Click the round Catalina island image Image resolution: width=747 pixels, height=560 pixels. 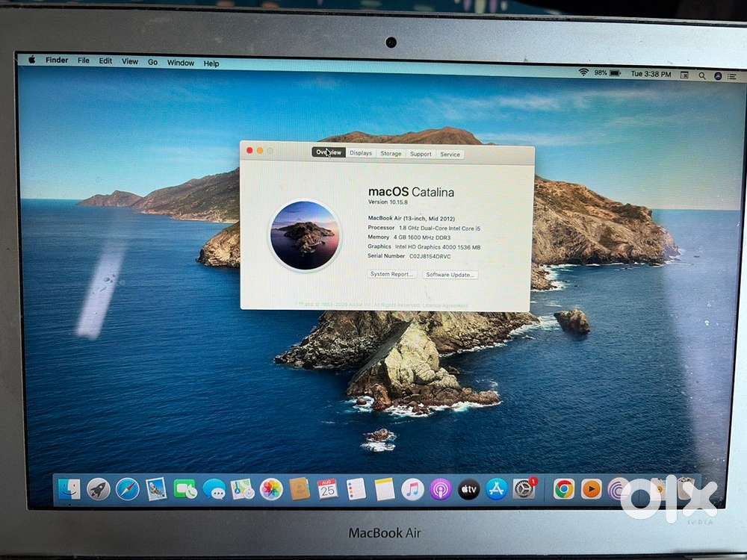[305, 235]
